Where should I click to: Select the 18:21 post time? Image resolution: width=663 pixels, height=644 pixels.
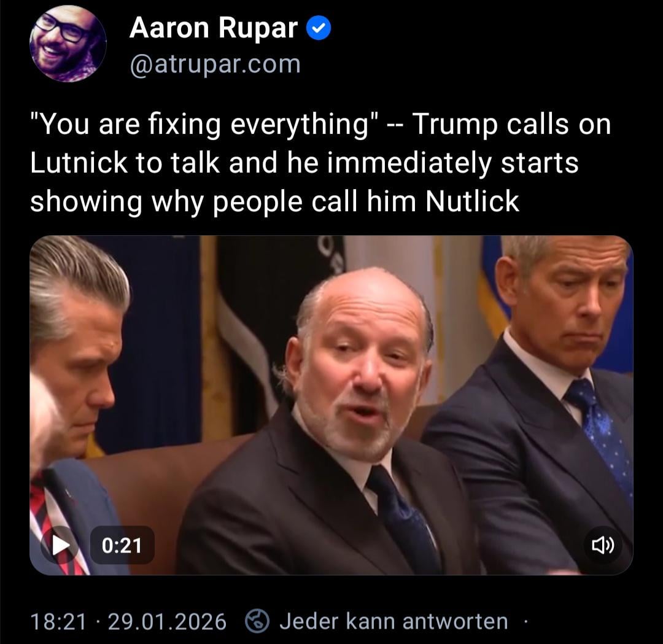(58, 621)
